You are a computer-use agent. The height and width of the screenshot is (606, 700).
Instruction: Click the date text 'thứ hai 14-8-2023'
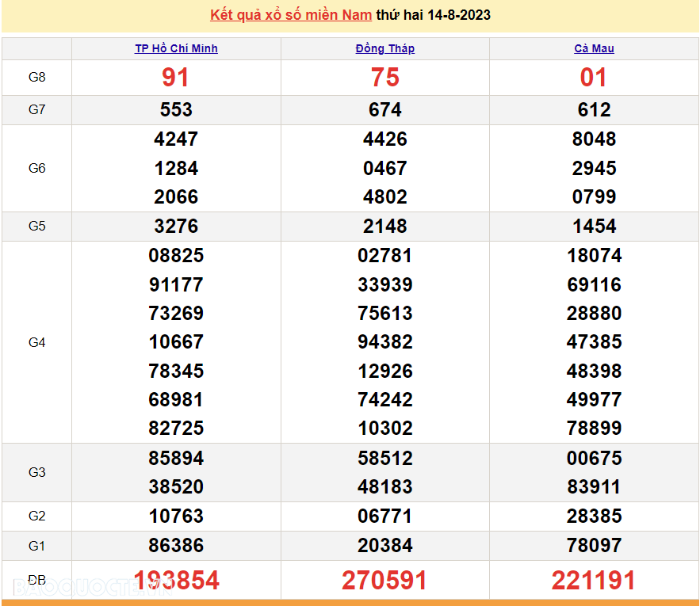tap(433, 15)
